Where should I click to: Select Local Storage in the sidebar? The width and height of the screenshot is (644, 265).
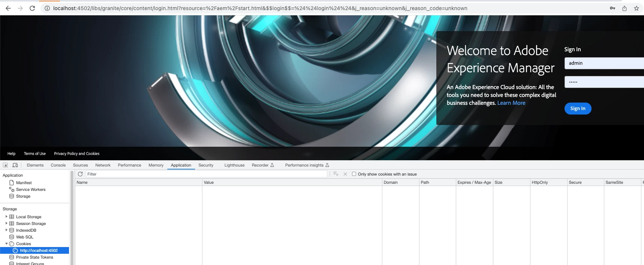[x=28, y=217]
